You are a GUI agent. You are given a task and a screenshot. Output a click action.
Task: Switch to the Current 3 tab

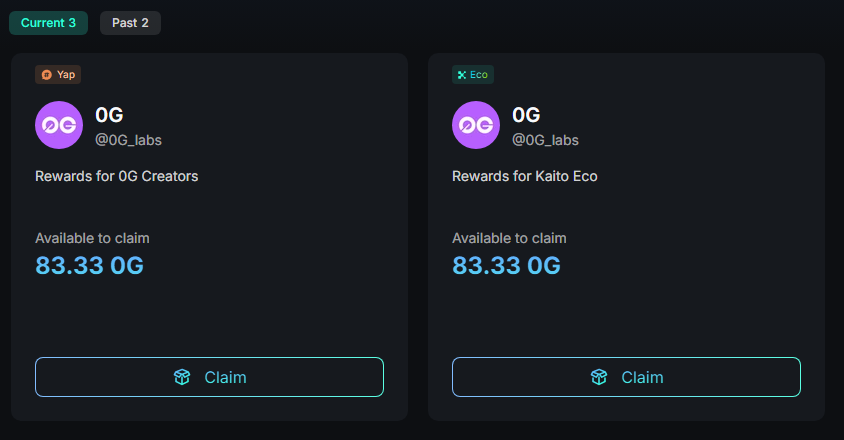pos(48,23)
